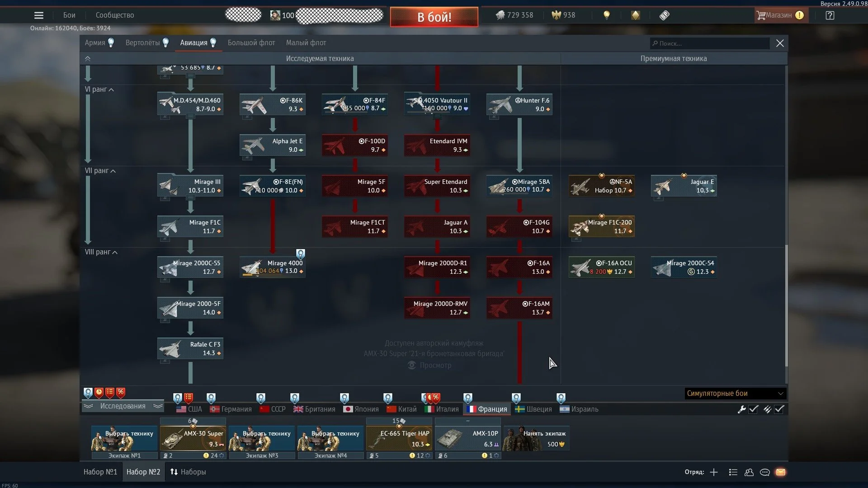This screenshot has height=488, width=868.
Task: Open the help question mark icon
Action: pyautogui.click(x=830, y=15)
